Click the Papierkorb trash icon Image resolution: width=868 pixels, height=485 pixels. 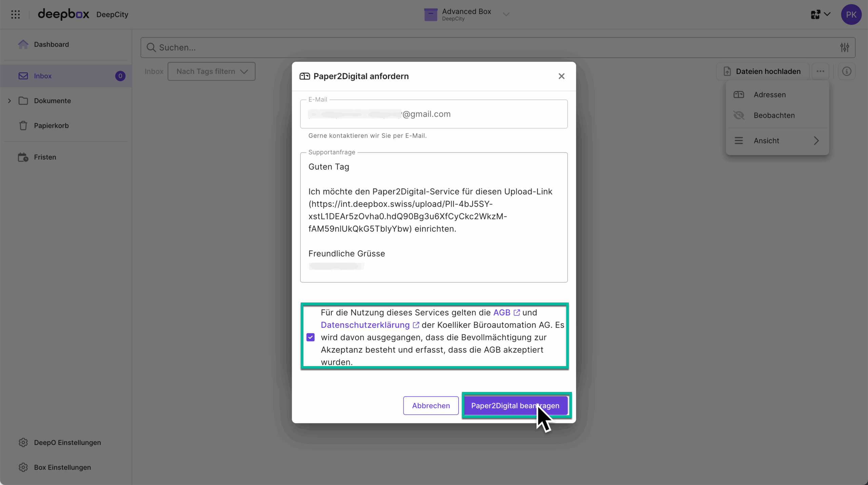pyautogui.click(x=23, y=126)
